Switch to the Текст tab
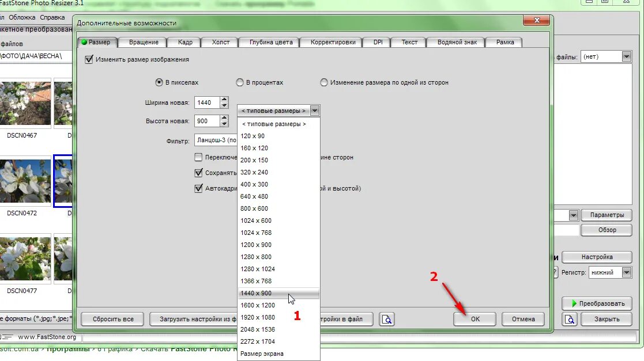Image resolution: width=644 pixels, height=361 pixels. coord(409,42)
